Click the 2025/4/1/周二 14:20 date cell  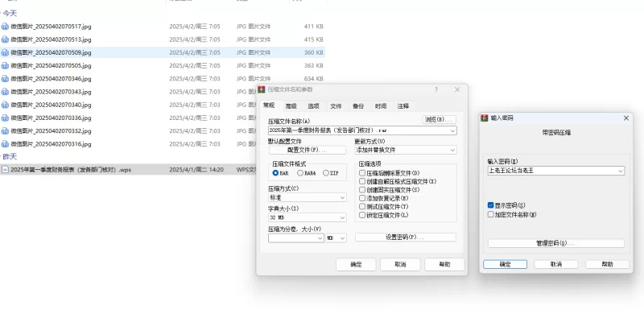[x=196, y=169]
